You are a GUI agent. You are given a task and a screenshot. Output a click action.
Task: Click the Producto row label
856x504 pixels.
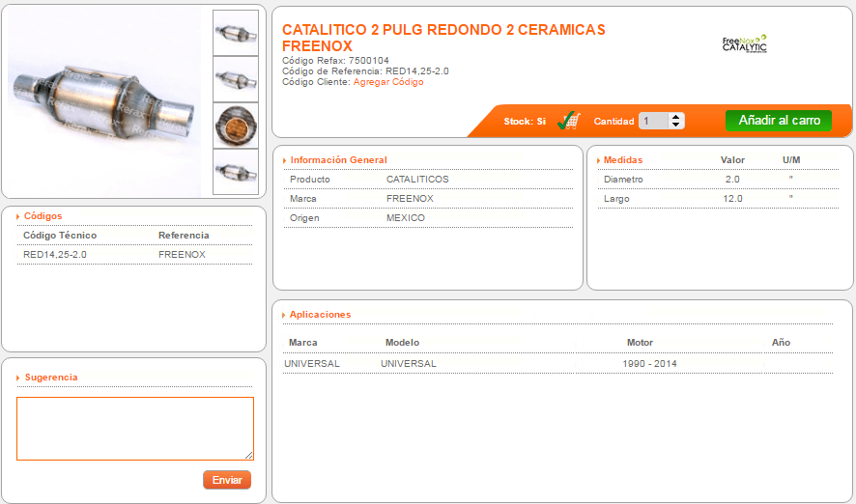[x=309, y=180]
